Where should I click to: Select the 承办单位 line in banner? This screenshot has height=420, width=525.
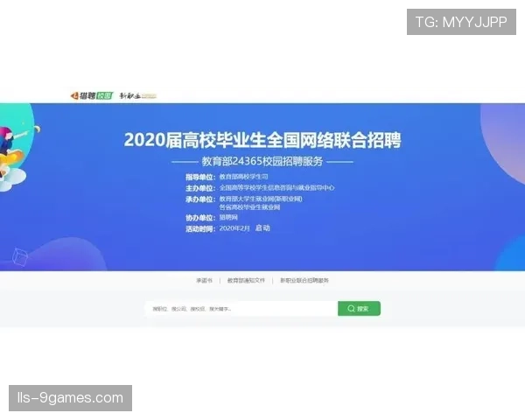pyautogui.click(x=244, y=203)
